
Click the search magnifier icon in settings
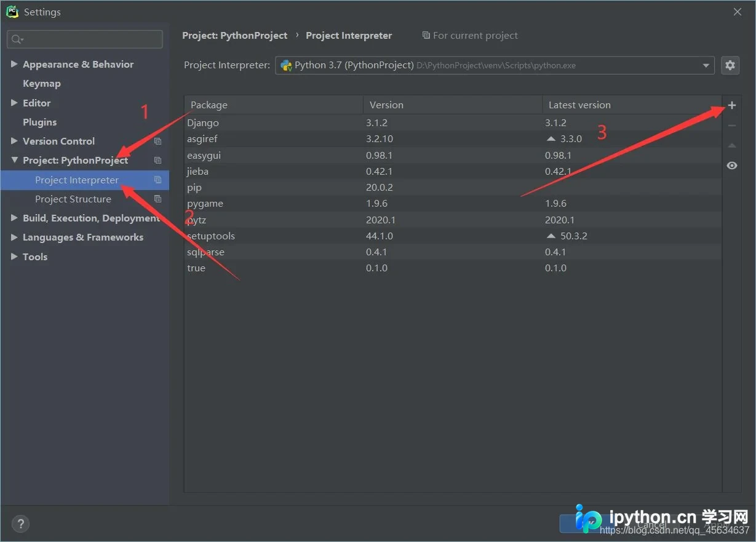pyautogui.click(x=17, y=39)
